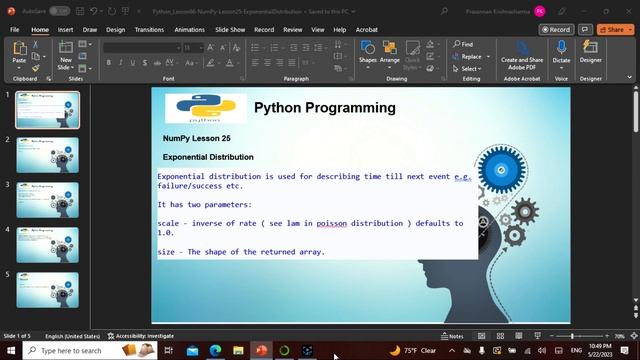Fit slide to current window icon

[634, 336]
